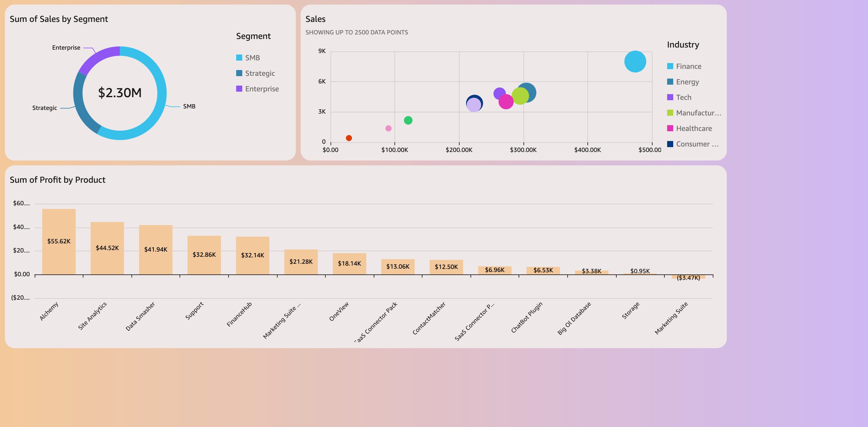Click the negative Marketing Suite bar

tap(688, 277)
